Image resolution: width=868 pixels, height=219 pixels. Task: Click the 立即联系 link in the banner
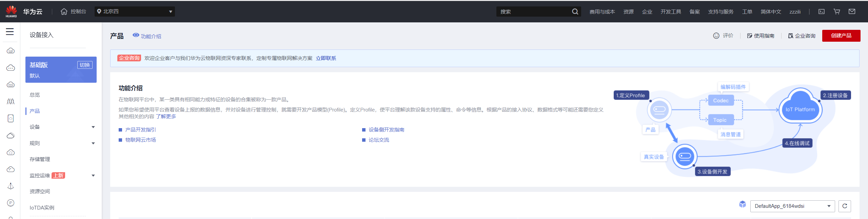pyautogui.click(x=326, y=58)
